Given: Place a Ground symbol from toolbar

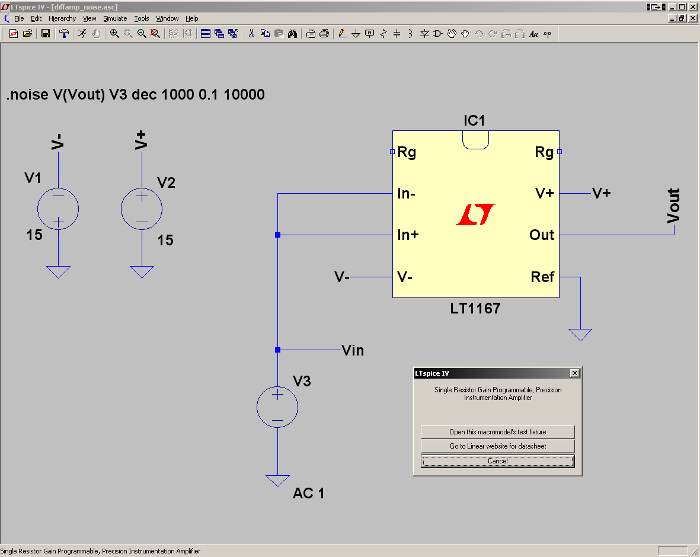Looking at the screenshot, I should tap(356, 34).
